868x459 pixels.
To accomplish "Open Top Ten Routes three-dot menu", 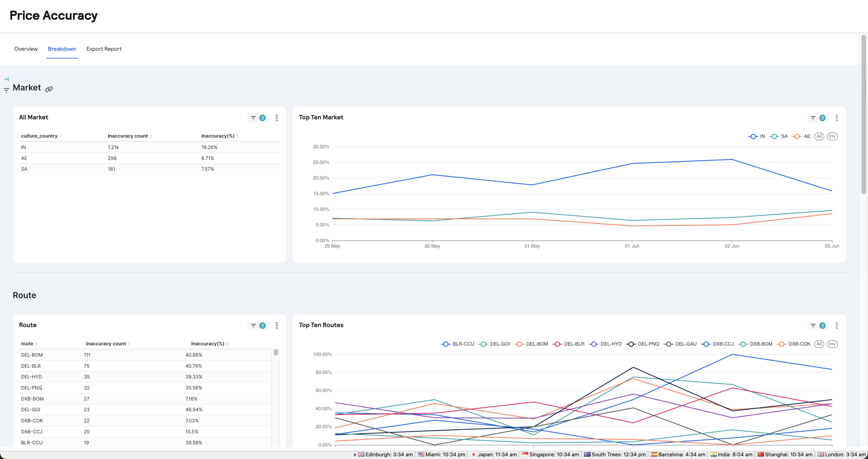I will 837,326.
